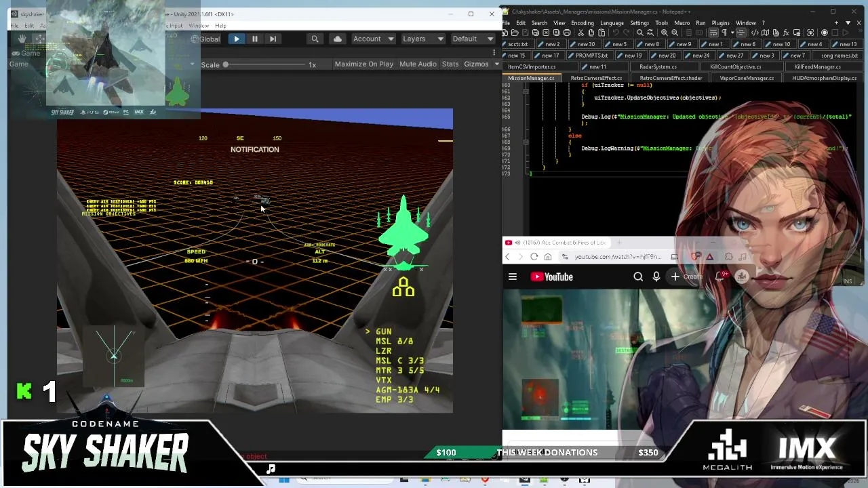Click the browser Home icon

point(548,257)
